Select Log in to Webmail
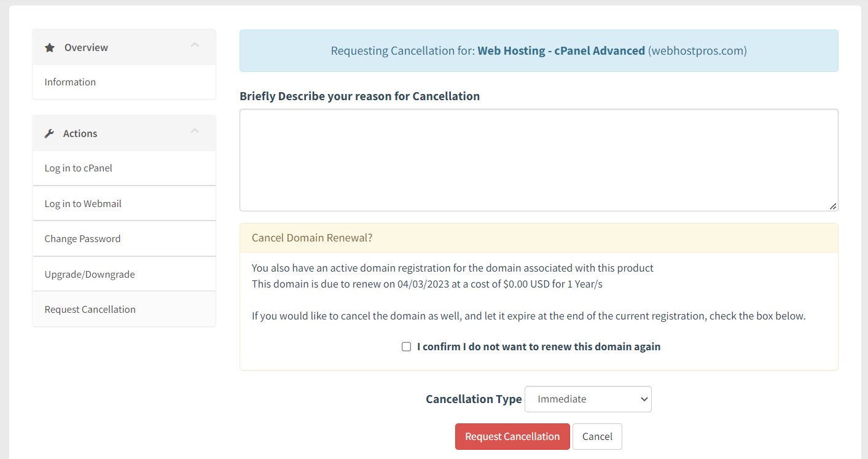 (83, 203)
